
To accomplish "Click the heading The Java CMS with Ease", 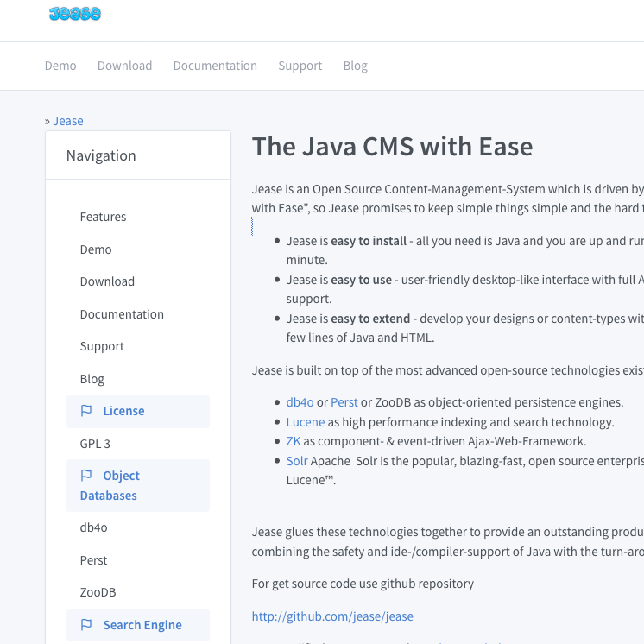I will click(392, 147).
